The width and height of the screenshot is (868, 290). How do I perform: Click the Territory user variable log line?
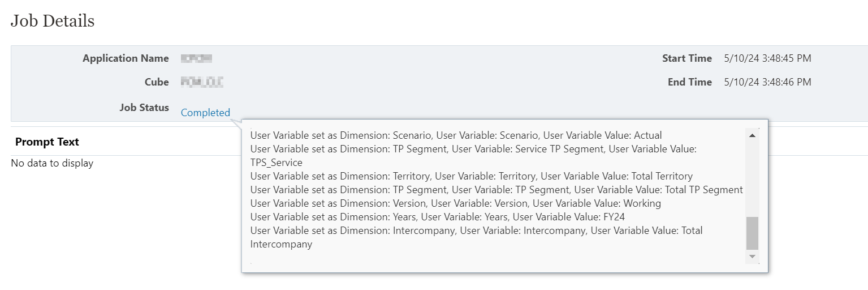tap(471, 176)
